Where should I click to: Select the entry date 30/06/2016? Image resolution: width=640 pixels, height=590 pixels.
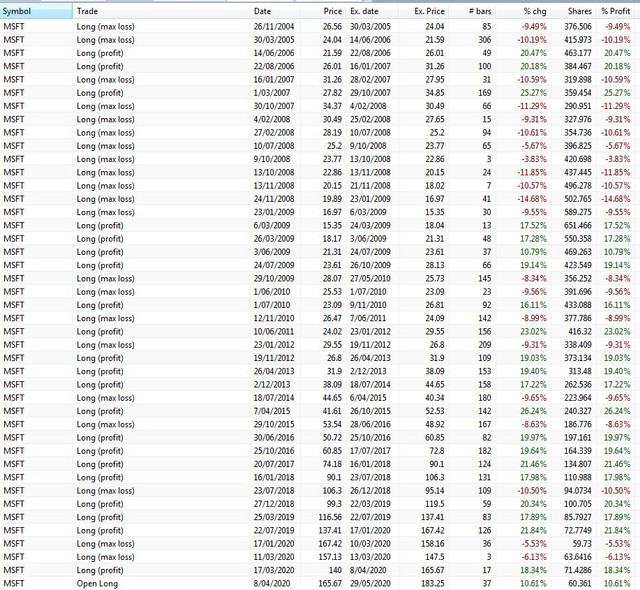(273, 438)
